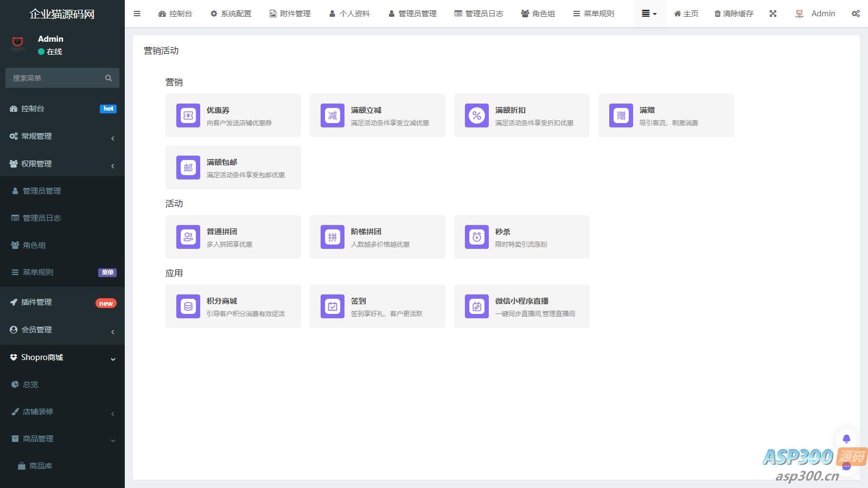Click the 清除缓存 button

[x=733, y=14]
